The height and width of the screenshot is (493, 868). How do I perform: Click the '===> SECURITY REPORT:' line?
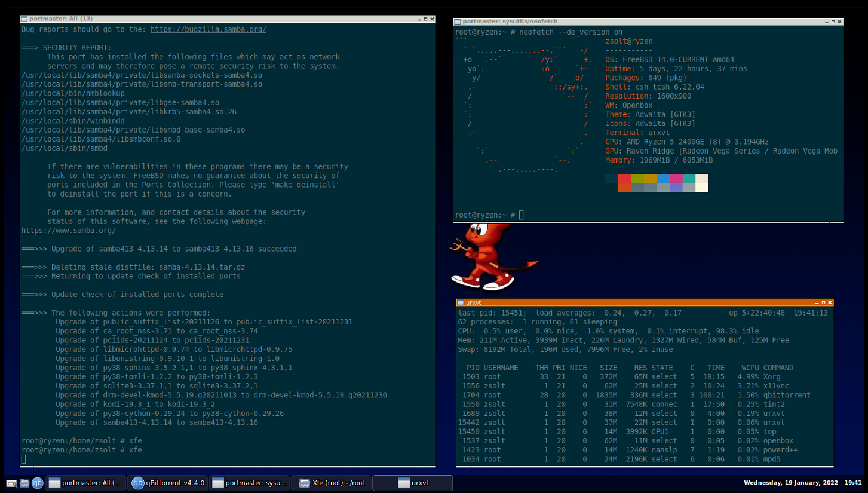(x=66, y=48)
